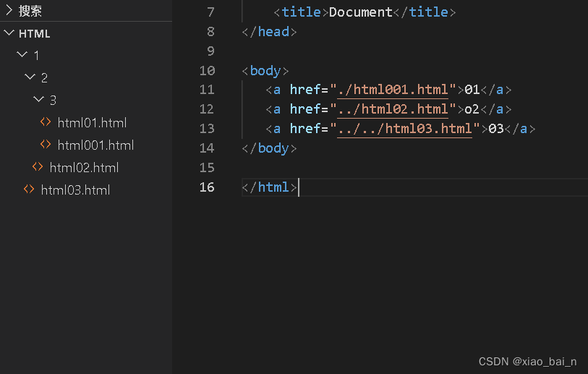
Task: Expand the 搜索 section chevron
Action: point(9,11)
